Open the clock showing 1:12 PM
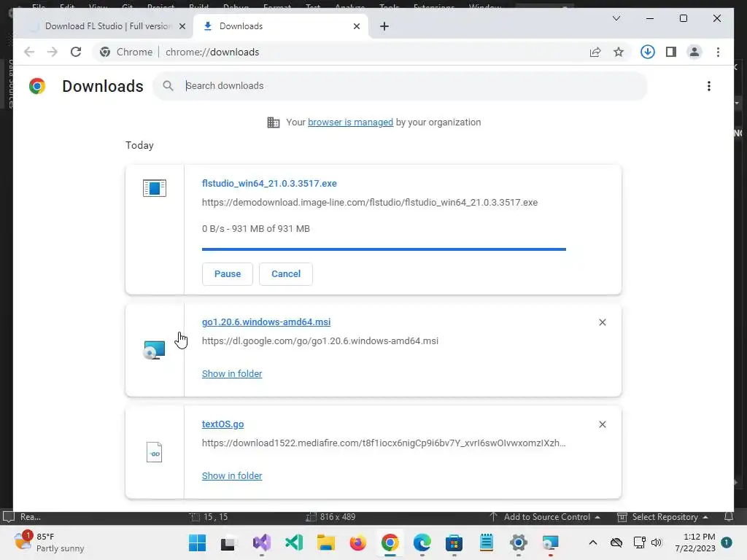The width and height of the screenshot is (747, 560). pos(695,542)
